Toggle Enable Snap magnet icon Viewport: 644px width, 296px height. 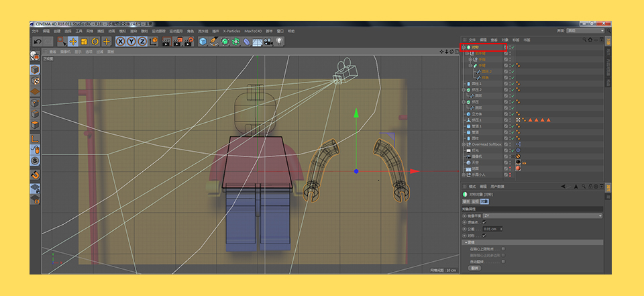35,175
